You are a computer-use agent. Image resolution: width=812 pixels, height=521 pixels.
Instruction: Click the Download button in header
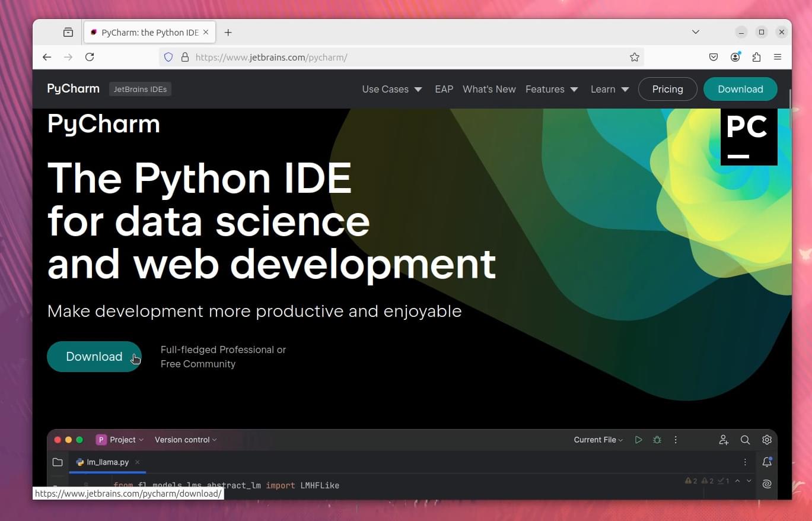740,89
